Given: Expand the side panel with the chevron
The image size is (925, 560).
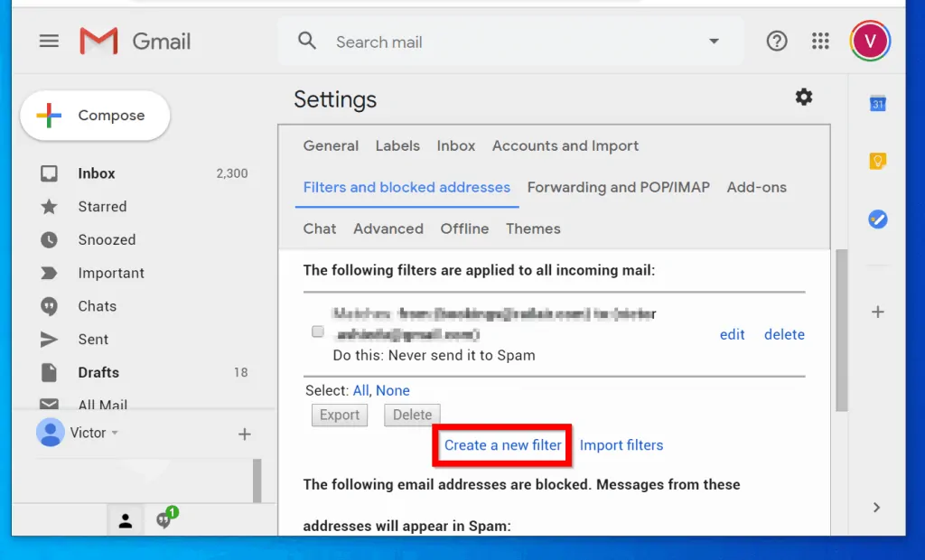Looking at the screenshot, I should click(x=876, y=507).
